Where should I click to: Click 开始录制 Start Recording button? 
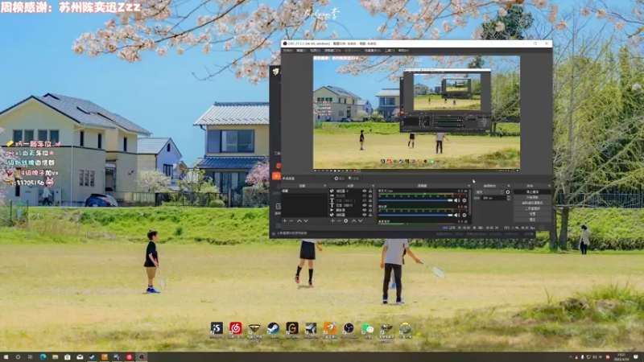pos(532,197)
